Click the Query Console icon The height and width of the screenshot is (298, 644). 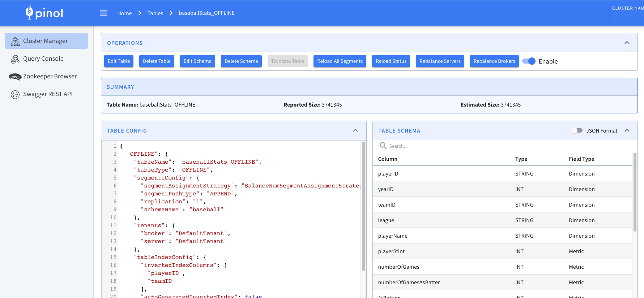point(15,59)
